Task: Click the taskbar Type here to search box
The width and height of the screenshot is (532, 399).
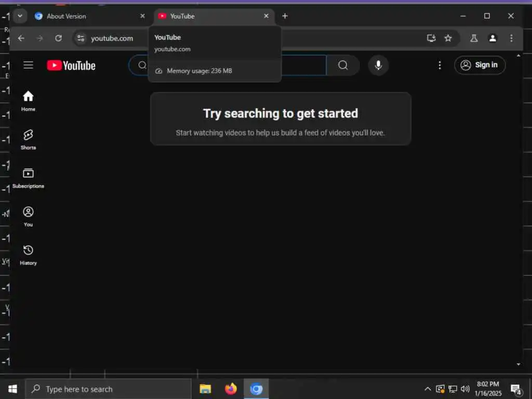Action: click(108, 389)
